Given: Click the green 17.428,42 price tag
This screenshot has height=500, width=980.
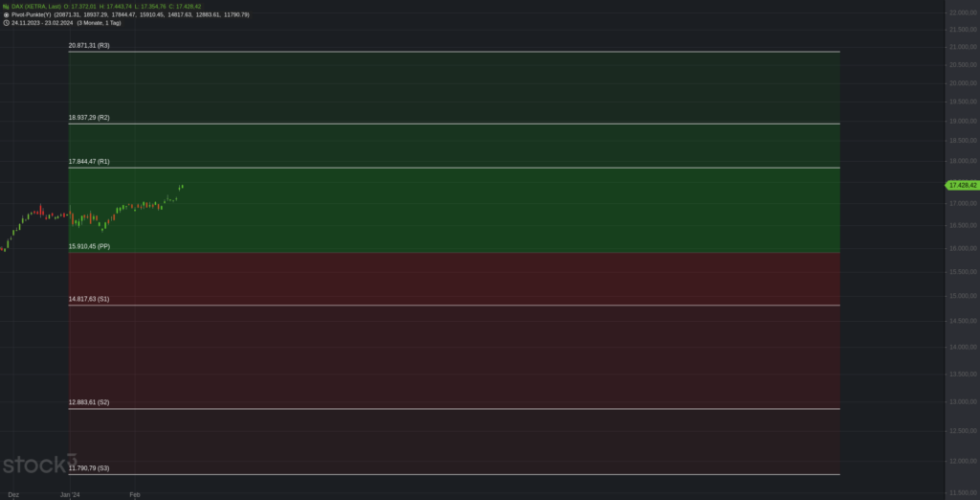Looking at the screenshot, I should pyautogui.click(x=963, y=185).
